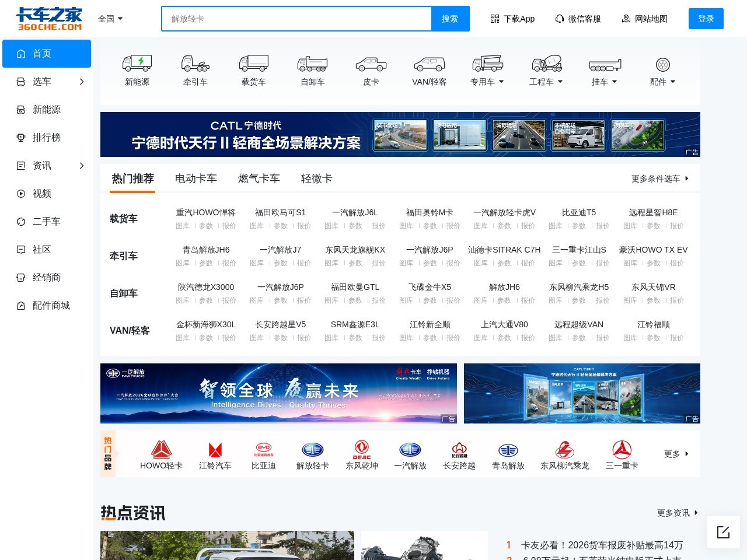Open the 网站地图 link
The height and width of the screenshot is (560, 747).
click(x=644, y=19)
